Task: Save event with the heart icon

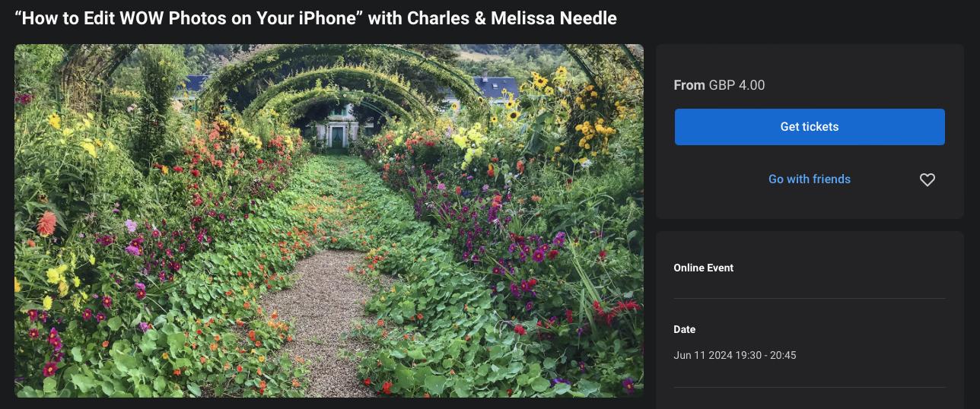Action: coord(927,179)
